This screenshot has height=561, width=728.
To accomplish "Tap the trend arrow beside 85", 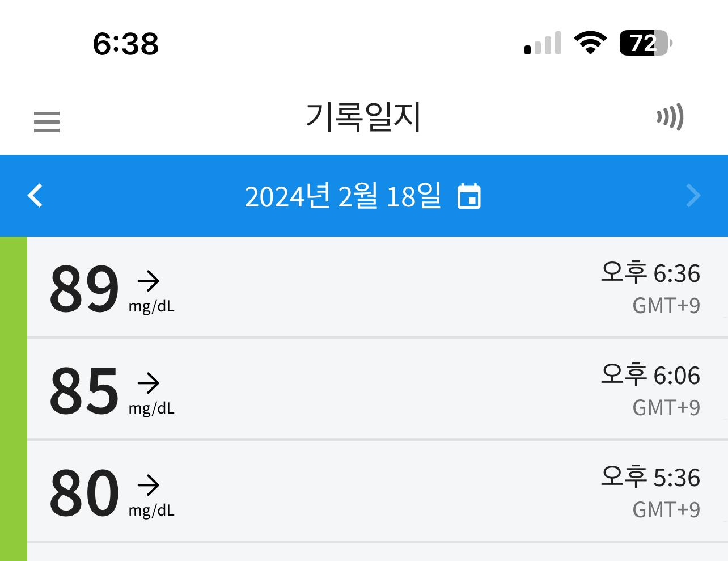I will click(149, 383).
